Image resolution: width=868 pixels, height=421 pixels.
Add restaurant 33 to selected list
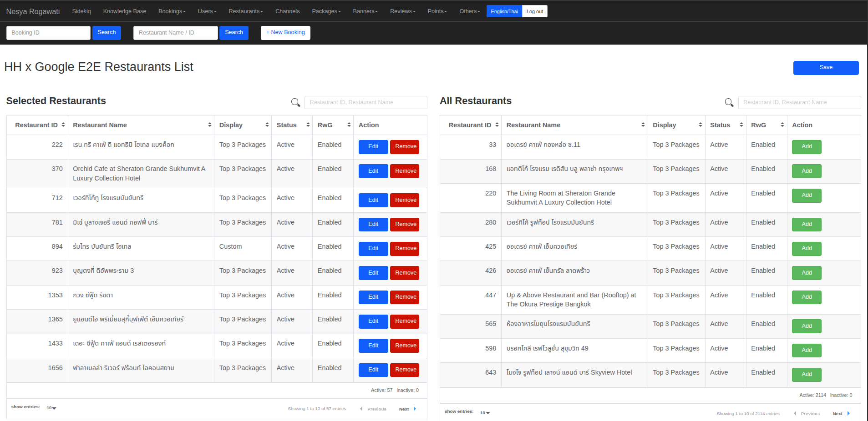(x=806, y=146)
